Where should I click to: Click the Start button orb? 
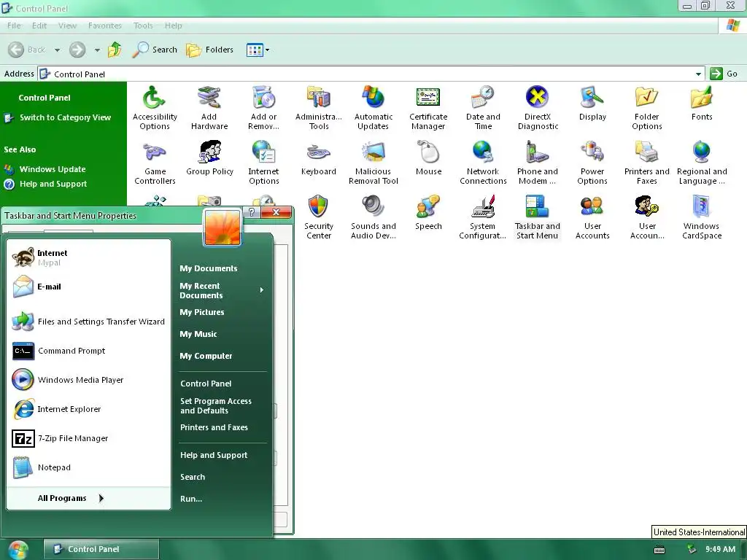point(18,550)
